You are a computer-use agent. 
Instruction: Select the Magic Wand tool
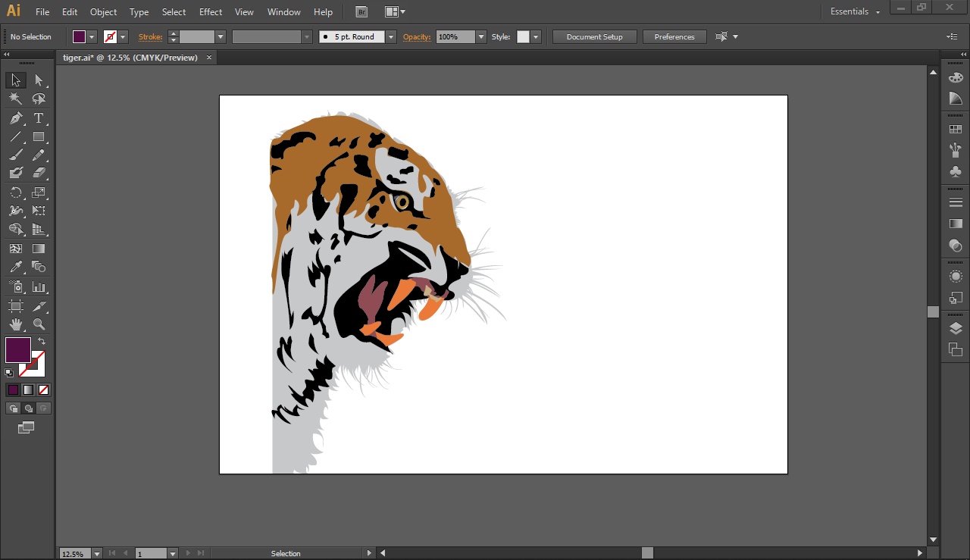pos(16,99)
